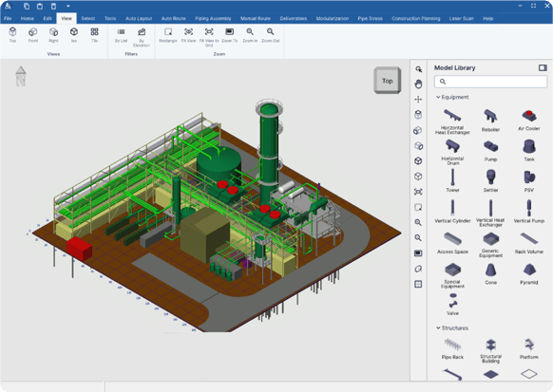The height and width of the screenshot is (392, 553).
Task: Select the Structural Building item
Action: click(490, 351)
